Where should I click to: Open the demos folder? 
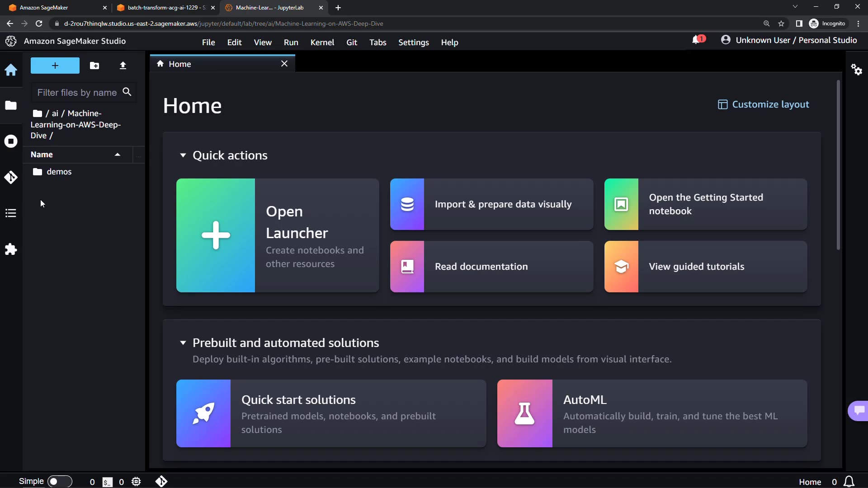[x=59, y=172]
